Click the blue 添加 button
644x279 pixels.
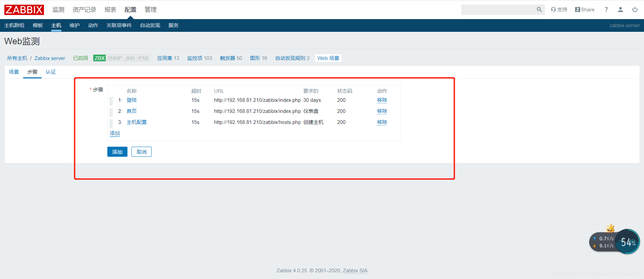tap(117, 152)
